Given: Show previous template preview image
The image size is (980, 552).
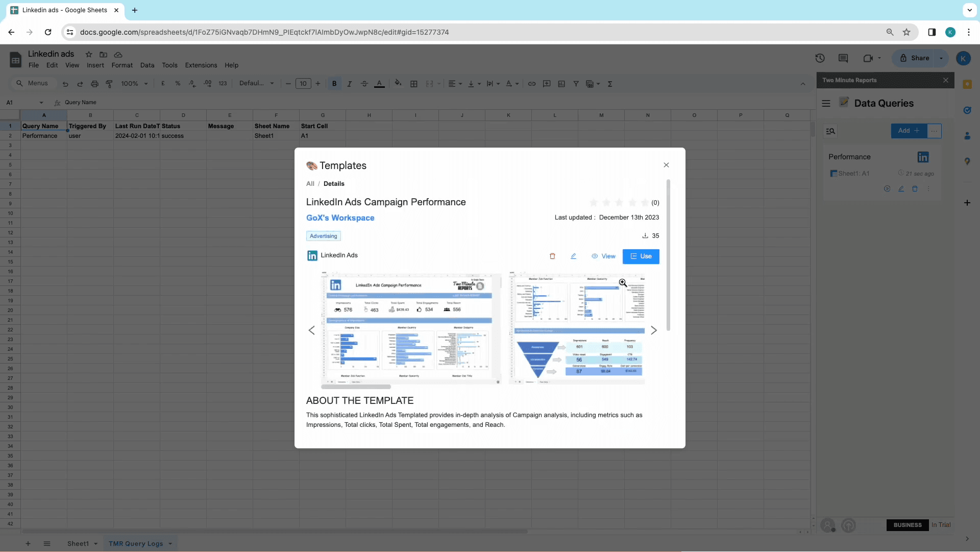Looking at the screenshot, I should tap(312, 330).
